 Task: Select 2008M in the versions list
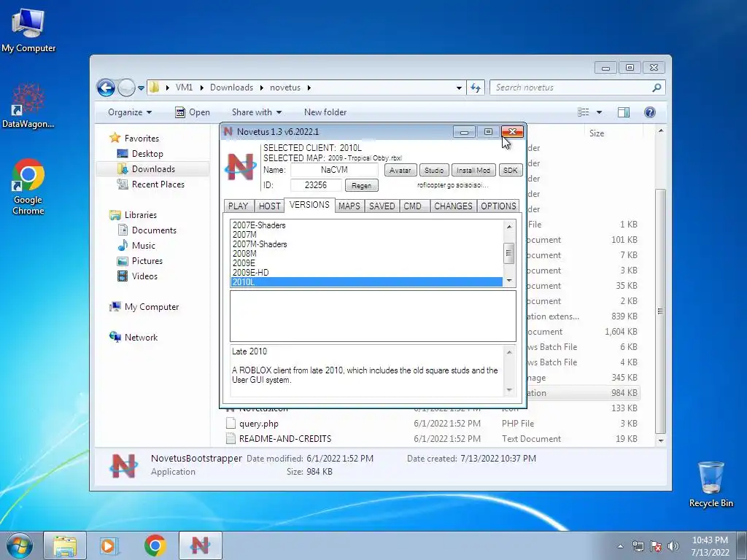tap(366, 253)
